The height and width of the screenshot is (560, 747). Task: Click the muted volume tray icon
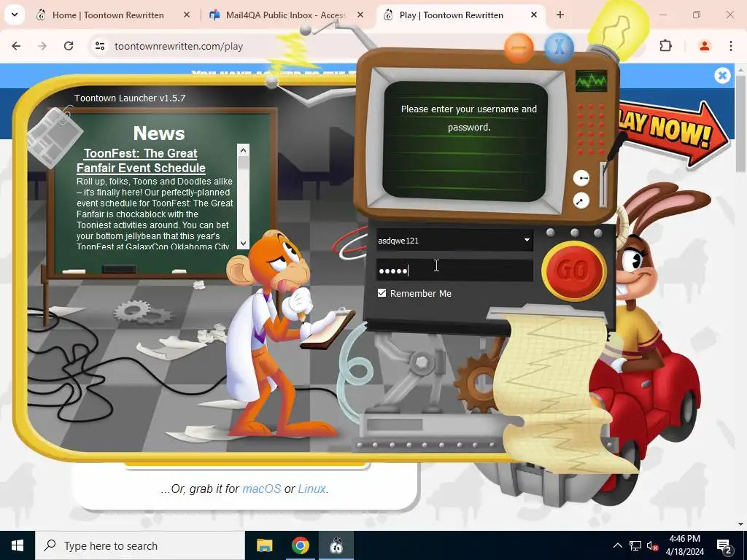(652, 545)
